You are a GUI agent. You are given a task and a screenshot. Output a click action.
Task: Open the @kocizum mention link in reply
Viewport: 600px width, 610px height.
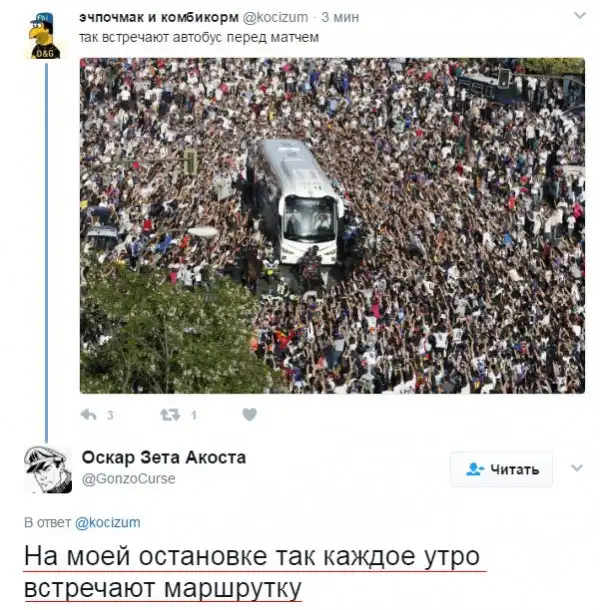click(x=107, y=522)
